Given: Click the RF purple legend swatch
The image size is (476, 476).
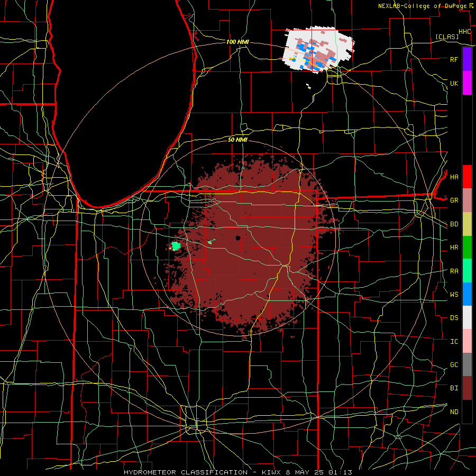Looking at the screenshot, I should point(467,59).
